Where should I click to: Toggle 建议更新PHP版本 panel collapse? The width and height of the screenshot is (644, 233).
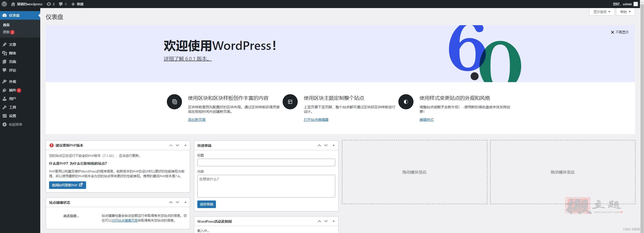(x=185, y=145)
